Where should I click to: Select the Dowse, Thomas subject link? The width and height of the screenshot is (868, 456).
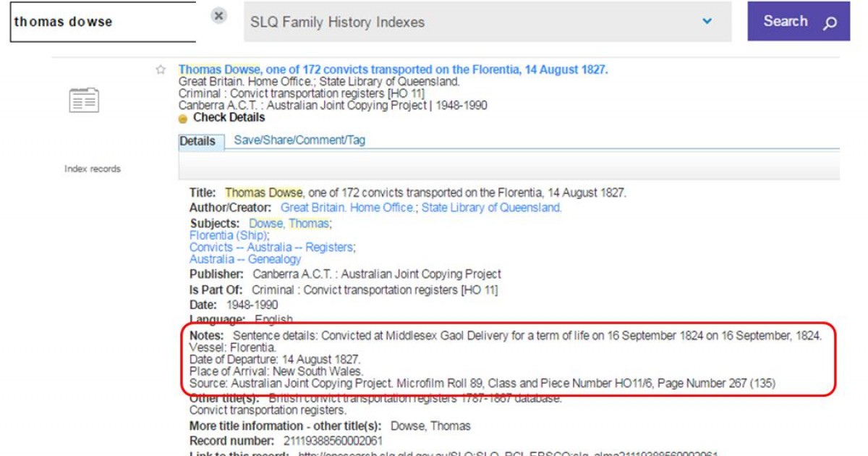pyautogui.click(x=289, y=224)
